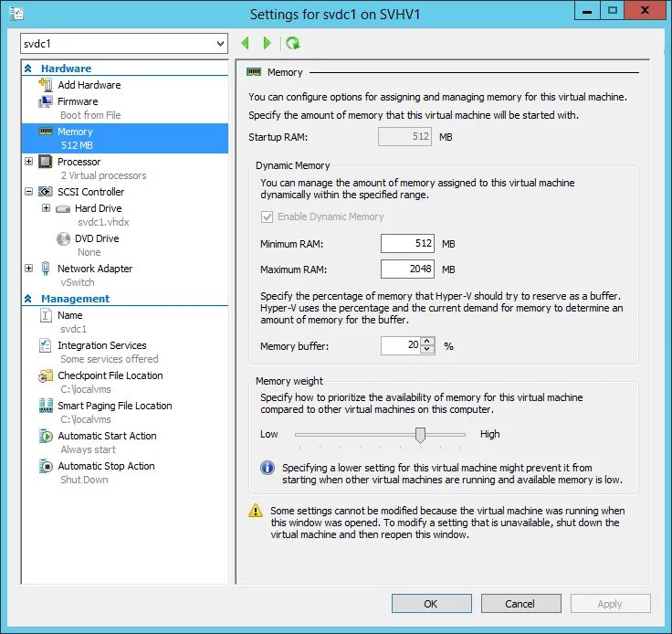Click the Checkpoint File Location icon

pos(46,376)
